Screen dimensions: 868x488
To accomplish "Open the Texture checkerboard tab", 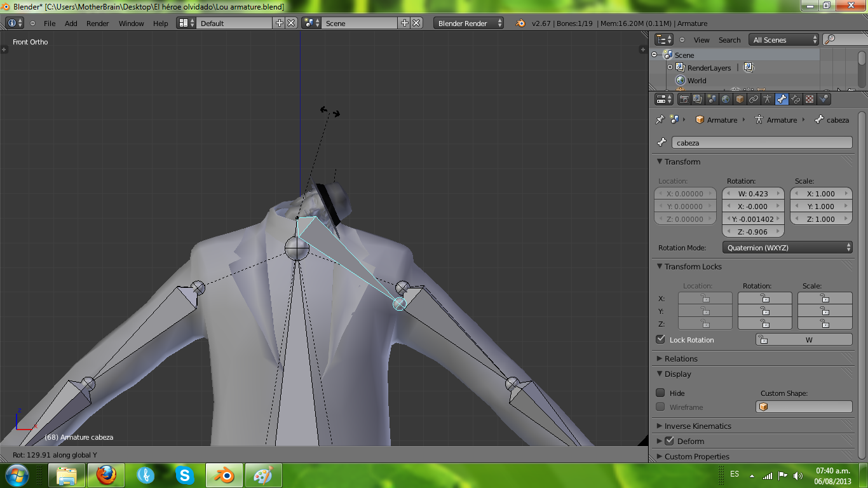I will pos(810,99).
